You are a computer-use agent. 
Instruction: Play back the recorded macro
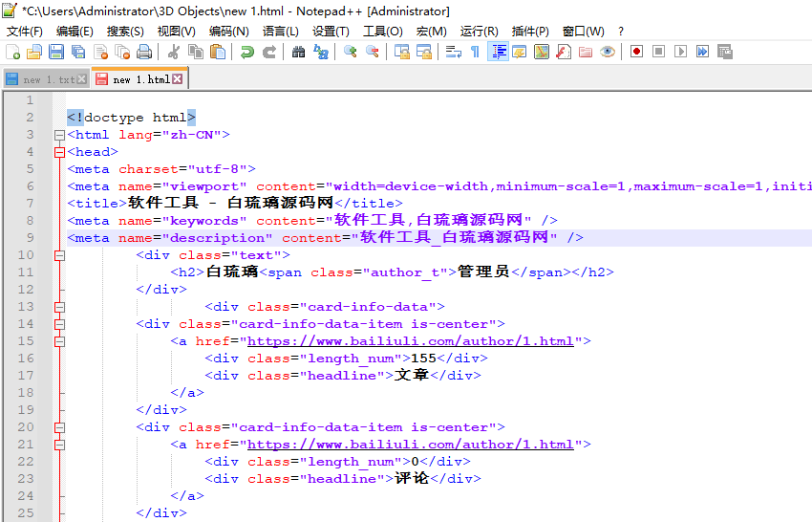tap(680, 52)
